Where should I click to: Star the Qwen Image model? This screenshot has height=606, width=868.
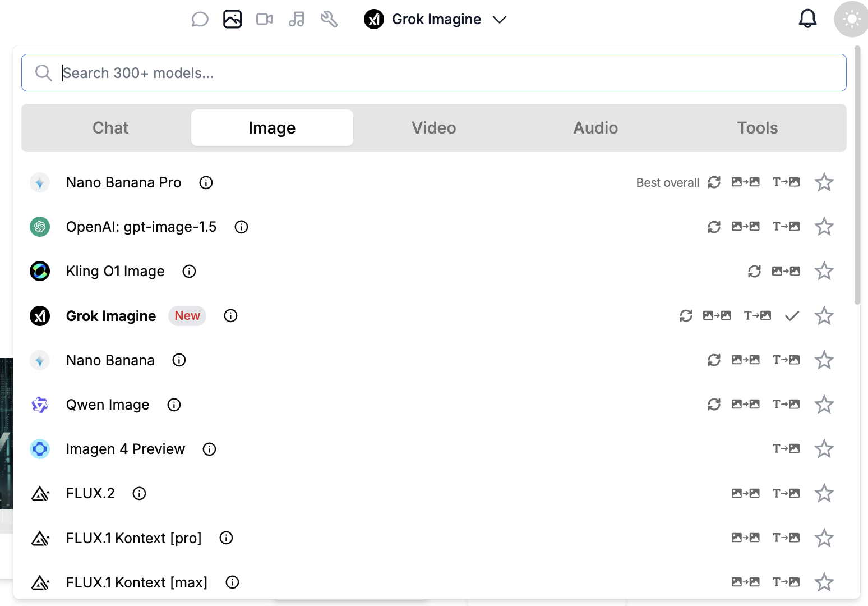point(824,404)
